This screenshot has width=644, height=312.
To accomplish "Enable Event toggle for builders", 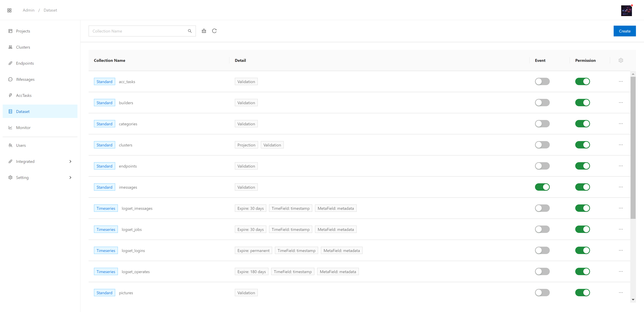I will pyautogui.click(x=542, y=103).
